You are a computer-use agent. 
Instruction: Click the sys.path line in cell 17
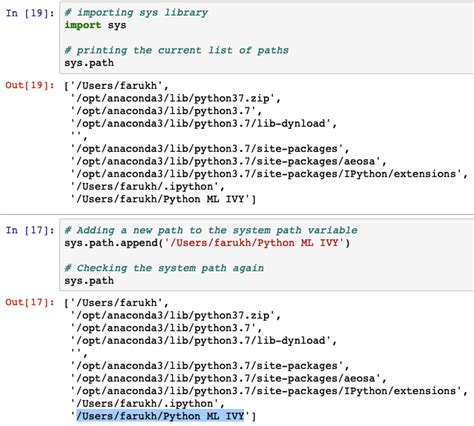[89, 281]
